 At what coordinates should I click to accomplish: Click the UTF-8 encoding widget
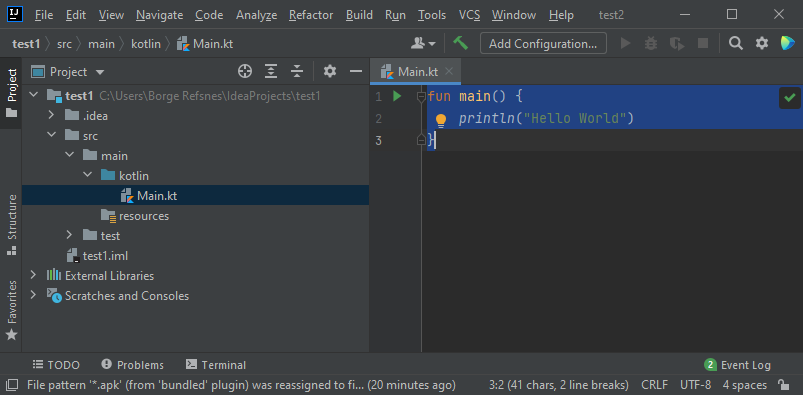pyautogui.click(x=695, y=385)
